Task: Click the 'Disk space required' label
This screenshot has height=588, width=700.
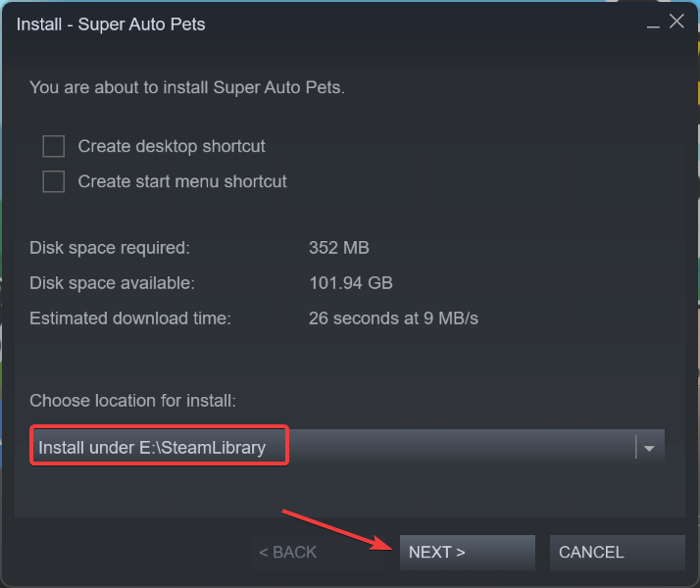Action: [x=110, y=248]
